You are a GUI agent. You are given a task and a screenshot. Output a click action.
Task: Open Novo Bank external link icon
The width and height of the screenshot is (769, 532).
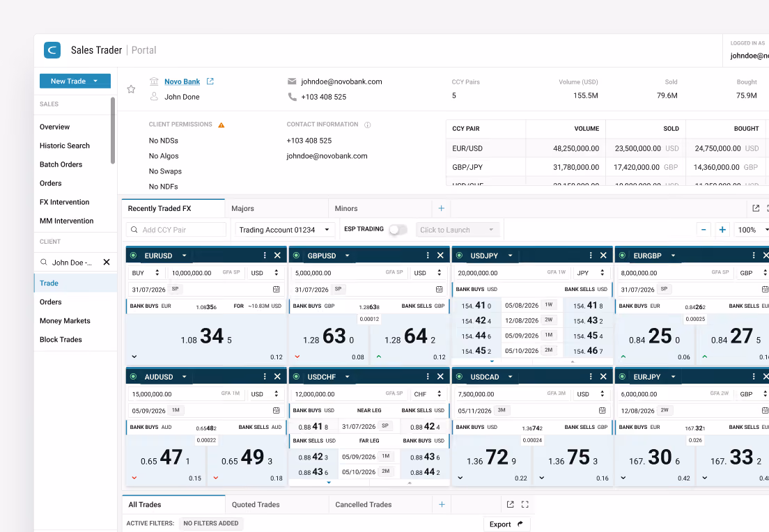tap(210, 81)
